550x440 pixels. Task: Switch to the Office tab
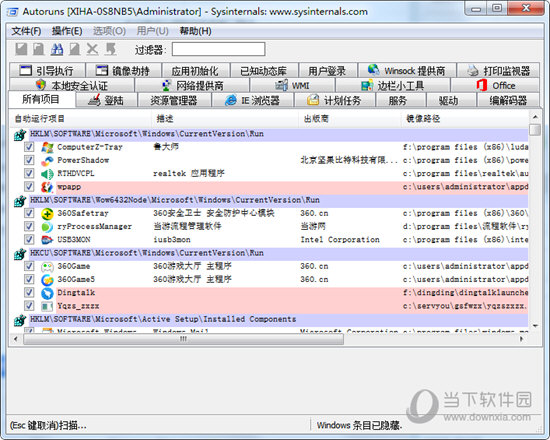495,86
